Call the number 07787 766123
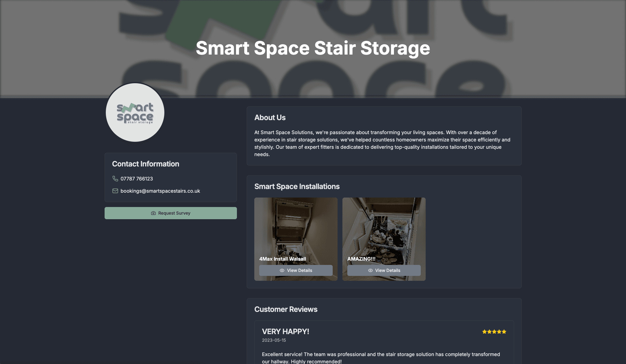 (137, 179)
